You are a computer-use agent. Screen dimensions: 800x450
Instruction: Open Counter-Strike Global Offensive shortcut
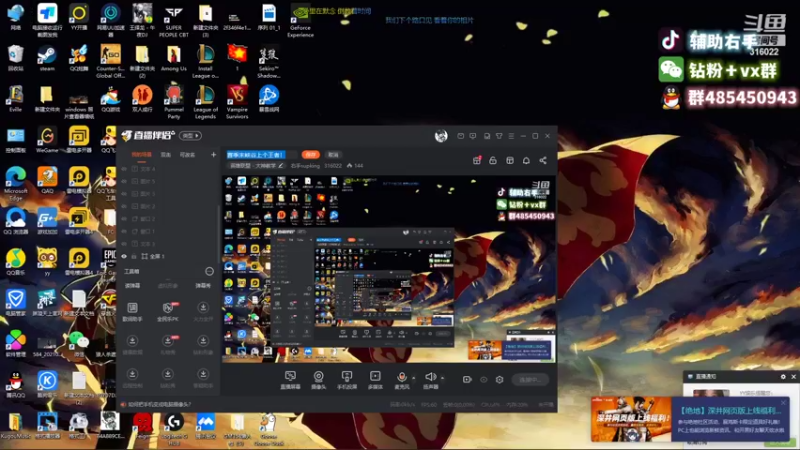110,61
